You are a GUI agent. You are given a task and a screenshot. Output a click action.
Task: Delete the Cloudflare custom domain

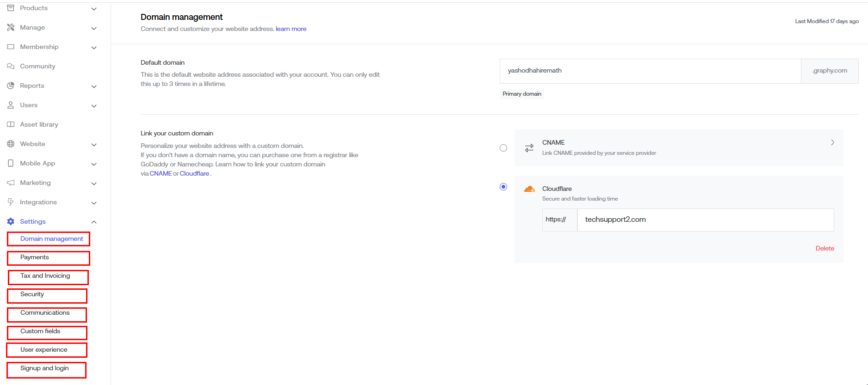point(825,248)
